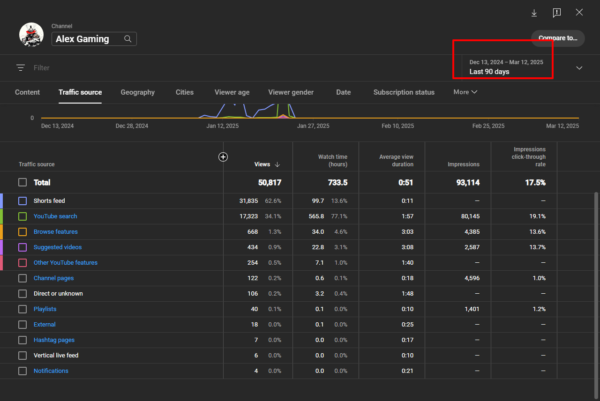Open the Browse features link
Screen dimensions: 600x401
(x=55, y=231)
